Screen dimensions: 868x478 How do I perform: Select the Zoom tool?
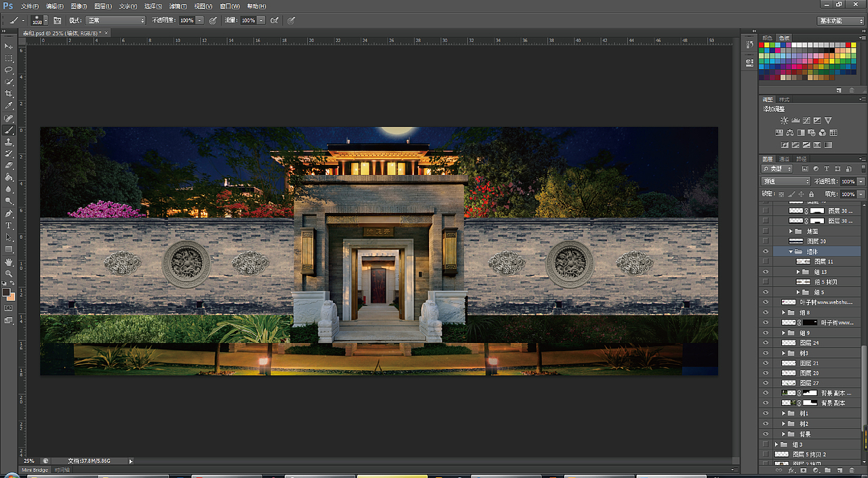9,273
